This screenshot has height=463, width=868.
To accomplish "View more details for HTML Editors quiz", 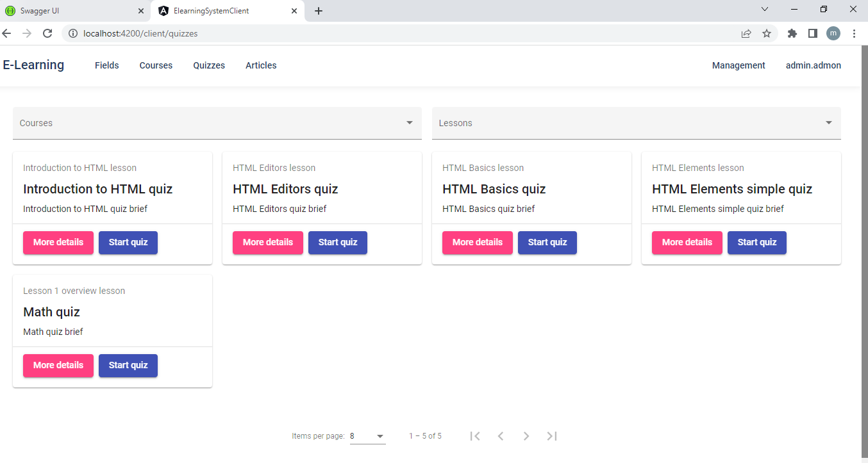I will pos(267,243).
